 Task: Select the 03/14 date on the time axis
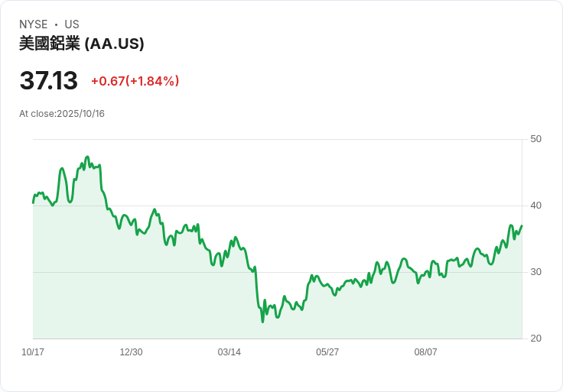[x=229, y=352]
